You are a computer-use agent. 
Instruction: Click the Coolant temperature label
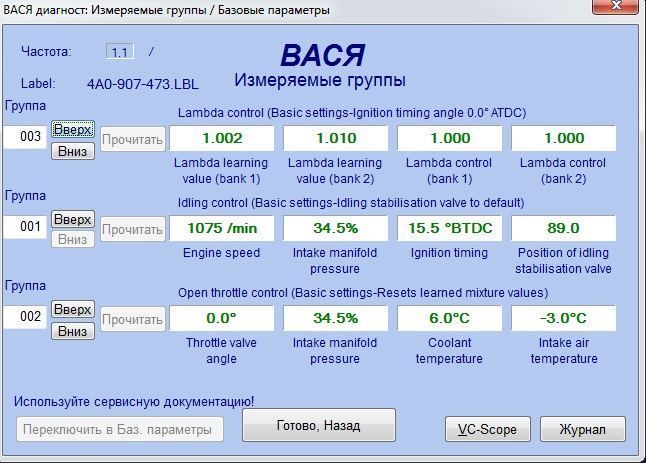tap(449, 351)
